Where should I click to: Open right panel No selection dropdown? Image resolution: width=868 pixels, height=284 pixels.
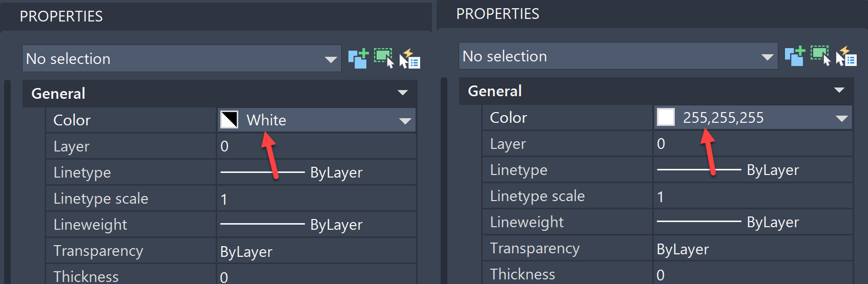(x=768, y=57)
